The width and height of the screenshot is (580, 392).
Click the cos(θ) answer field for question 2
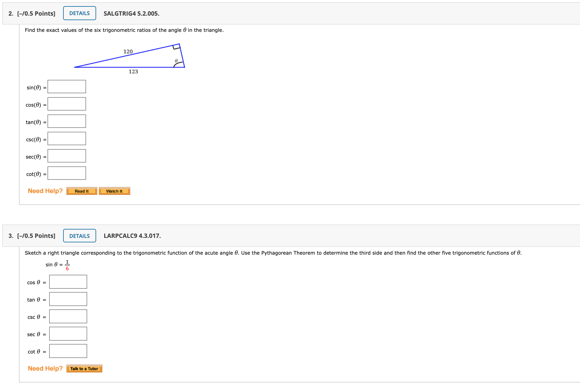coord(66,104)
